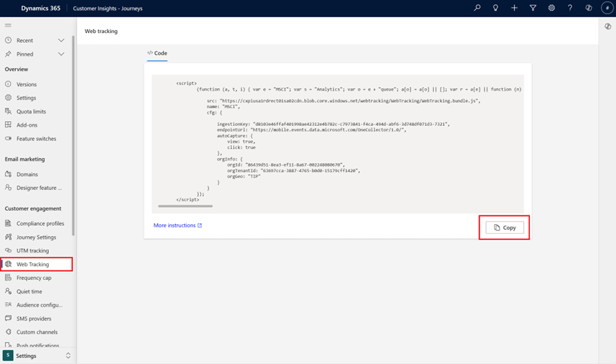
Task: Open the Settings area switcher
Action: click(38, 356)
